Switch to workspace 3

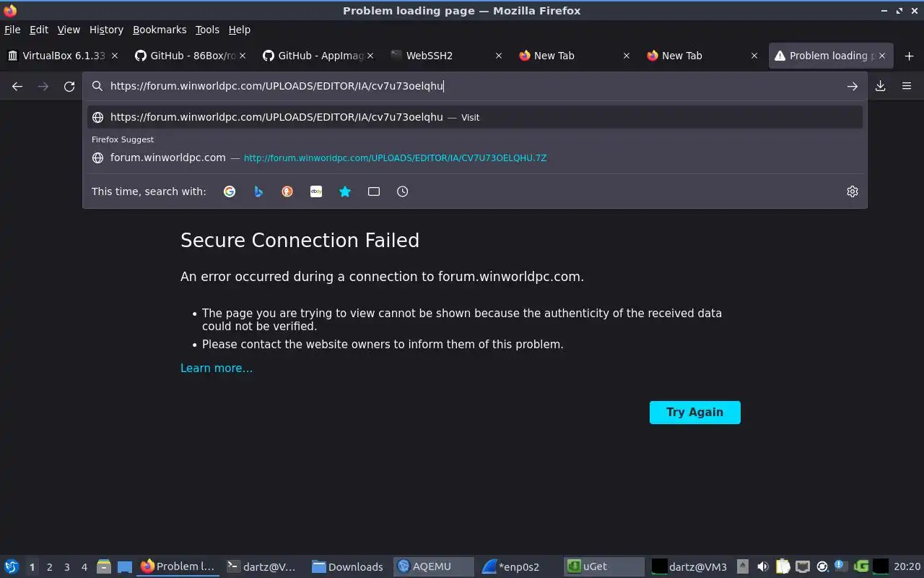(x=66, y=567)
